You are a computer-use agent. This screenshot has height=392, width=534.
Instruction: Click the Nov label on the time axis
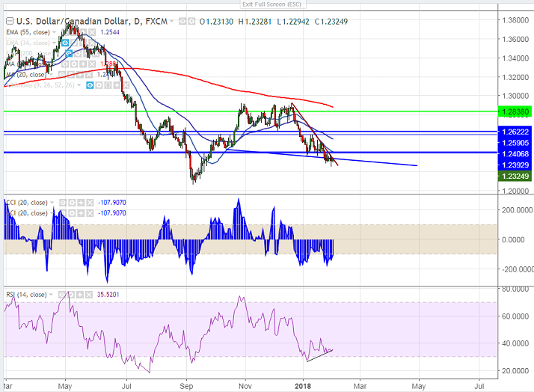point(245,386)
